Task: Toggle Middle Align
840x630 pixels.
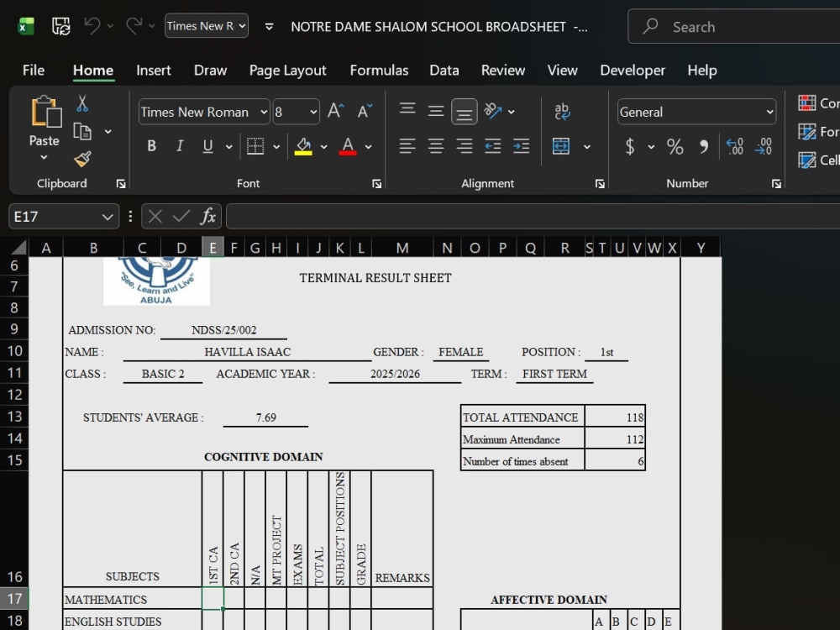Action: (x=435, y=112)
